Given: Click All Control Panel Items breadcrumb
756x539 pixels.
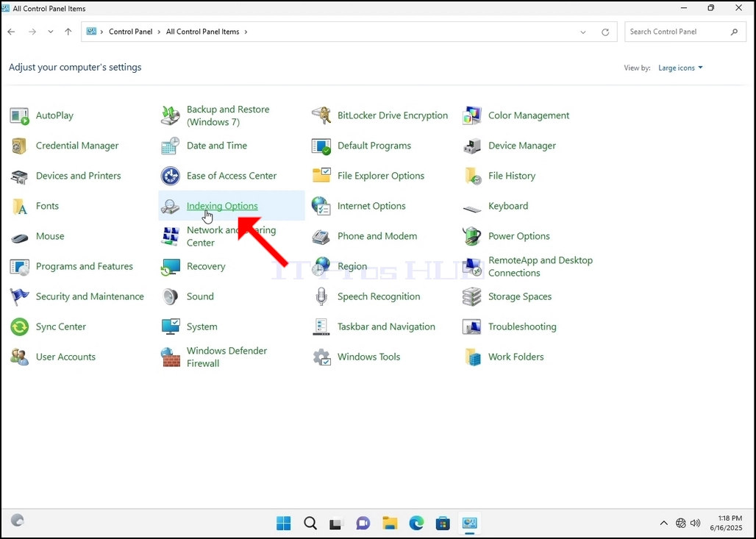Looking at the screenshot, I should pos(202,32).
